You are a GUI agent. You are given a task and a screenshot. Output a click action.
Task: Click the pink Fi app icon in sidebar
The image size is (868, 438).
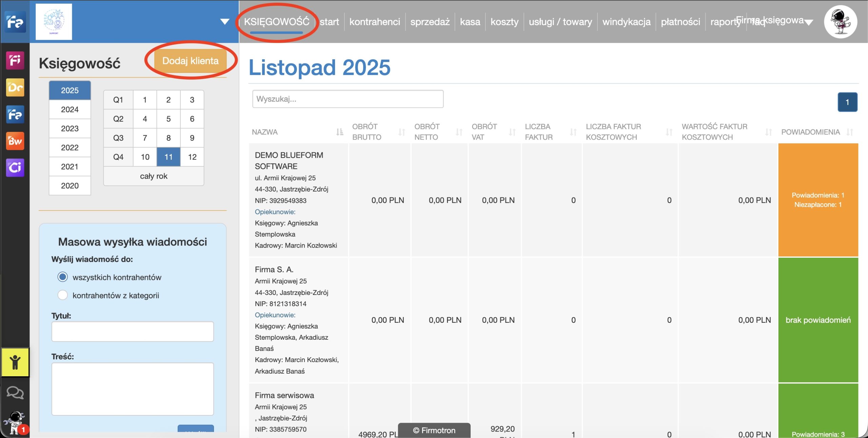tap(15, 61)
